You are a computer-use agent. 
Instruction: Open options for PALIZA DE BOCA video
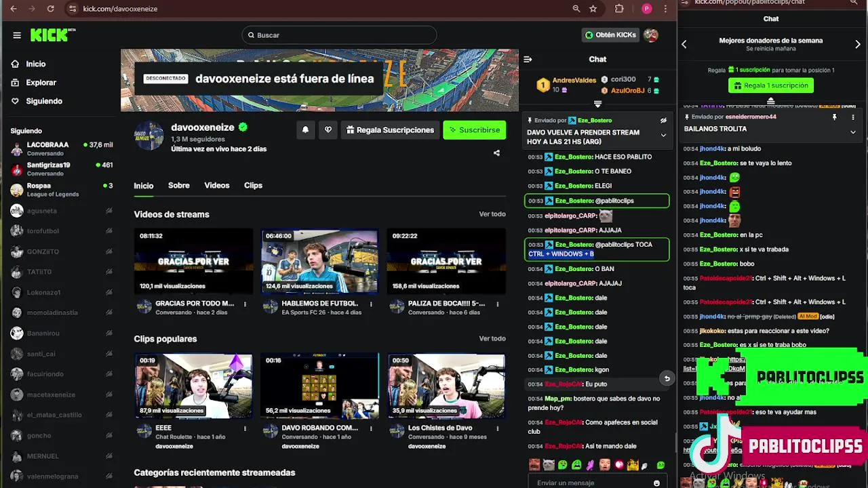click(x=497, y=304)
